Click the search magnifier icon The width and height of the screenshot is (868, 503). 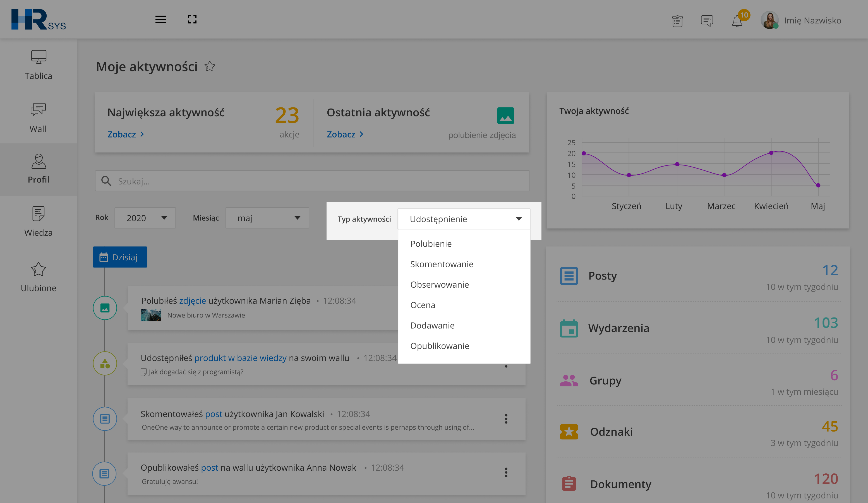tap(106, 181)
